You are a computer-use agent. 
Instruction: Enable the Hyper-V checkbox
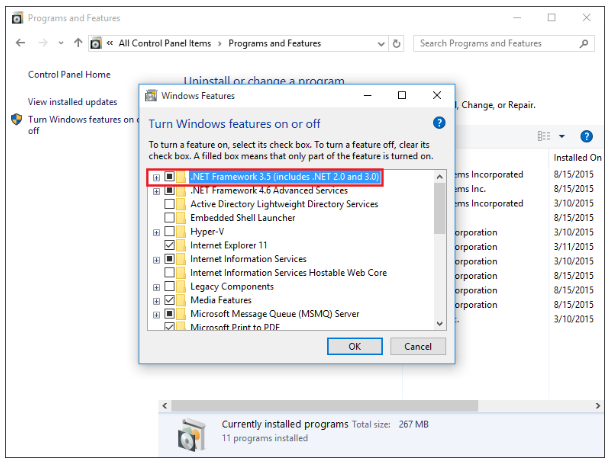169,231
